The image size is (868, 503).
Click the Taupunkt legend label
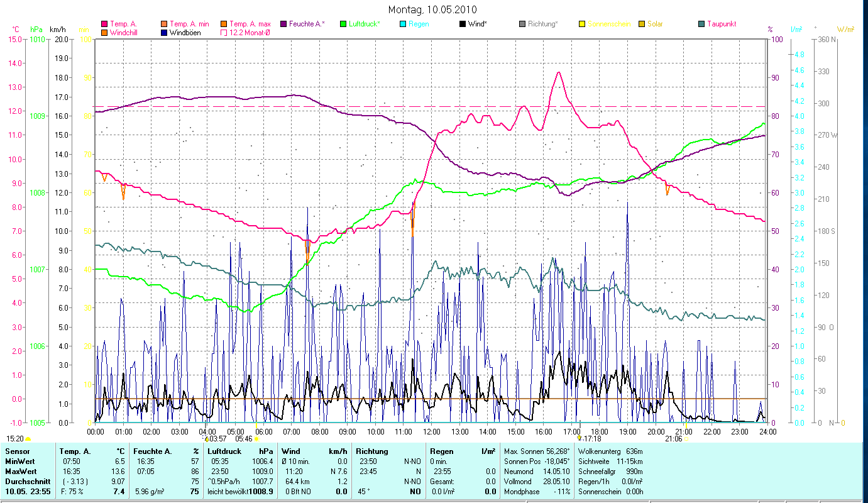click(722, 24)
